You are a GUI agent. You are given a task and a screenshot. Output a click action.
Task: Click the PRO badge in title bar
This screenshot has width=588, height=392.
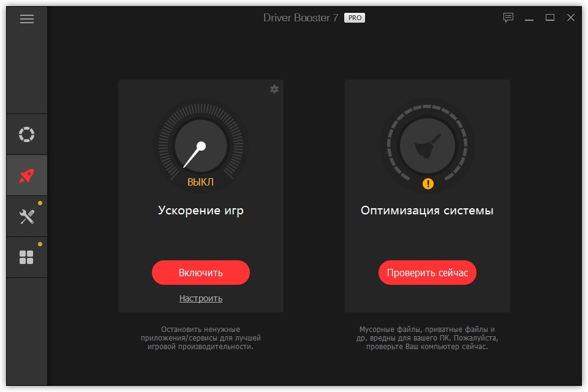354,18
